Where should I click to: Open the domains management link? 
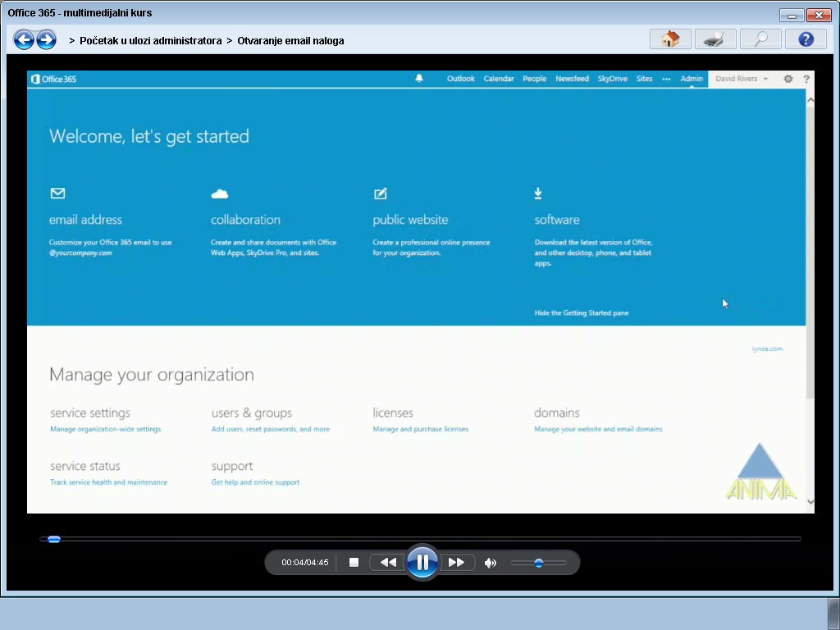[x=557, y=413]
